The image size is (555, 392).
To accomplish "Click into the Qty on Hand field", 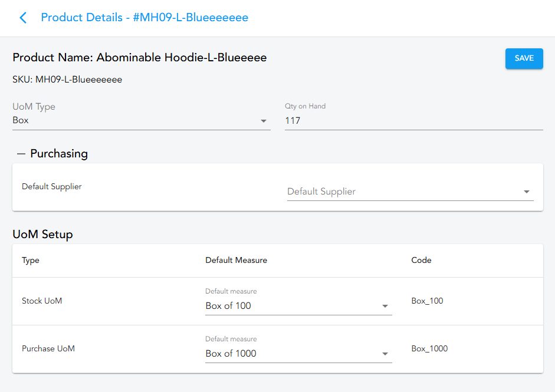I will [413, 121].
